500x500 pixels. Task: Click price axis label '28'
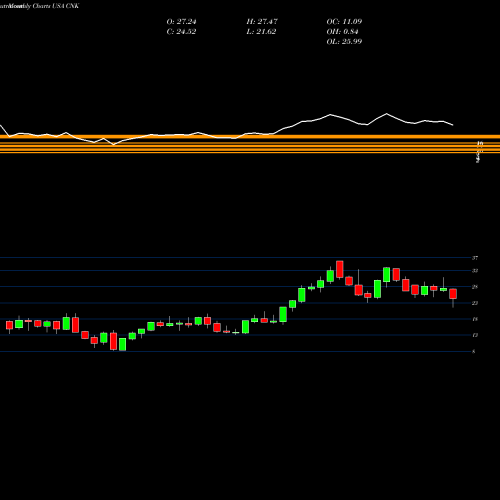pos(475,287)
